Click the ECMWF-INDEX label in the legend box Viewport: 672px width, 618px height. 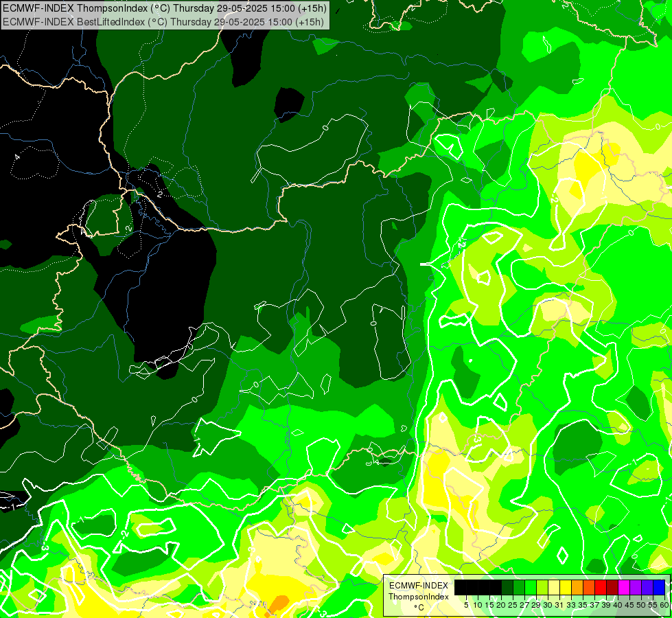[x=418, y=586]
